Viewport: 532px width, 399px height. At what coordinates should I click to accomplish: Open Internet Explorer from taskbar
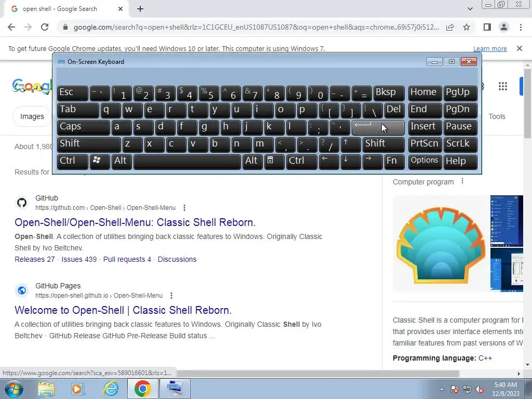click(111, 389)
